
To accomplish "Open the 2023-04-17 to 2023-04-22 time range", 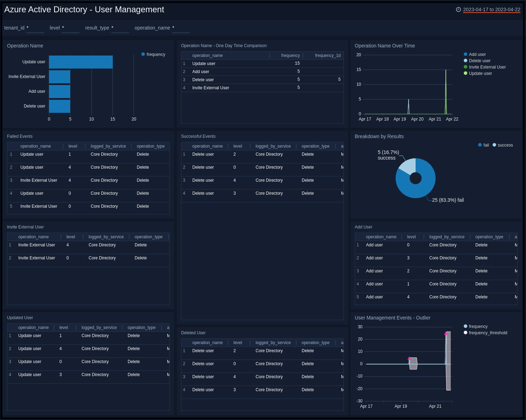I will tap(492, 9).
